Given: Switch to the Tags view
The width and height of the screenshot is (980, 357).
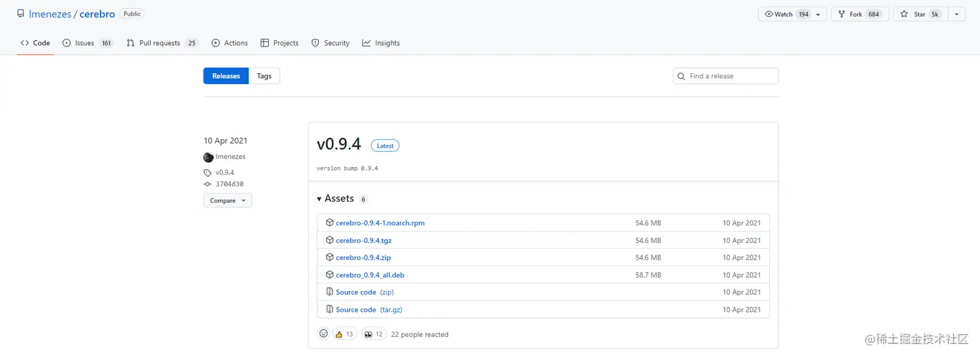Looking at the screenshot, I should (264, 76).
